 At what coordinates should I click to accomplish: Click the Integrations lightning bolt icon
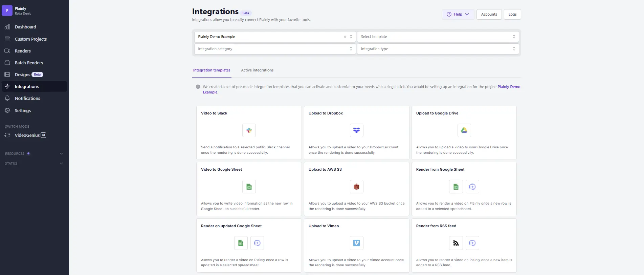click(7, 86)
